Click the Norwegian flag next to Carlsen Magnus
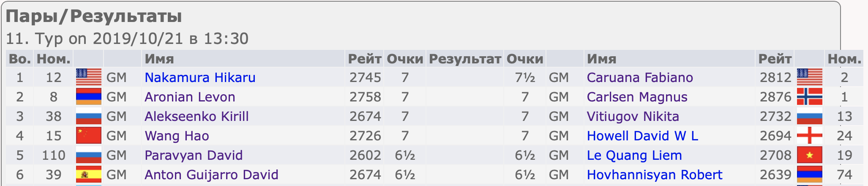Image resolution: width=868 pixels, height=186 pixels. [x=809, y=97]
